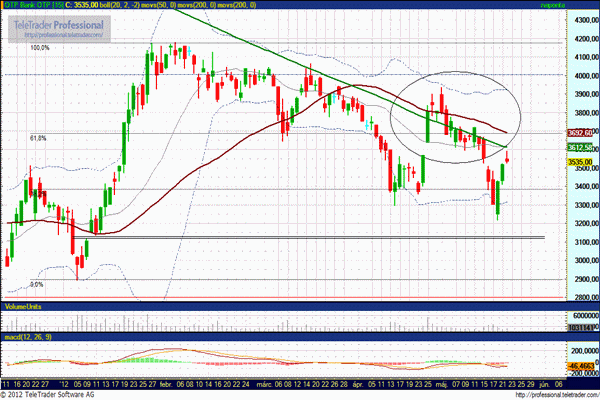Click the 'boll(20, 2, -2)' indicator label
The image size is (600, 400).
[x=121, y=5]
